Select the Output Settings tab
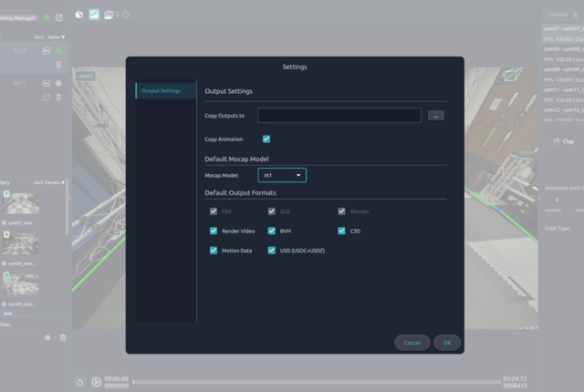 coord(166,91)
